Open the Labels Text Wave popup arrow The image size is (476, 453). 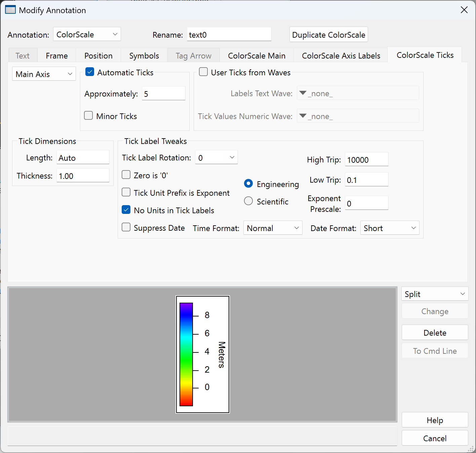[303, 93]
